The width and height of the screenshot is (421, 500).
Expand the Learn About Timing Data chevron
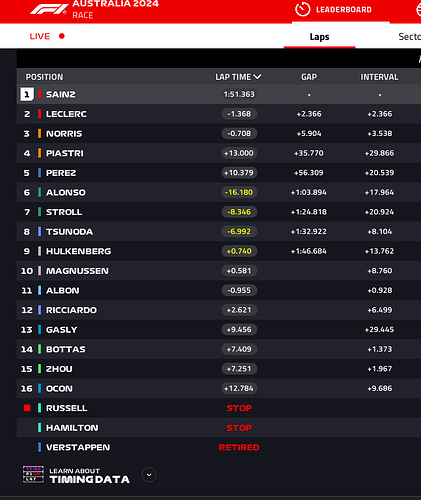[149, 475]
